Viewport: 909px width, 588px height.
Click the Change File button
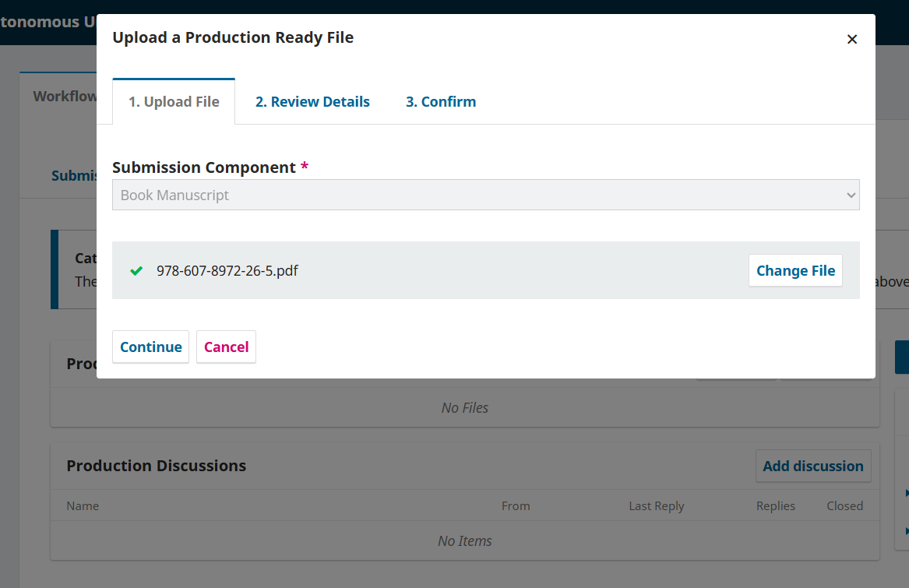[x=795, y=271]
